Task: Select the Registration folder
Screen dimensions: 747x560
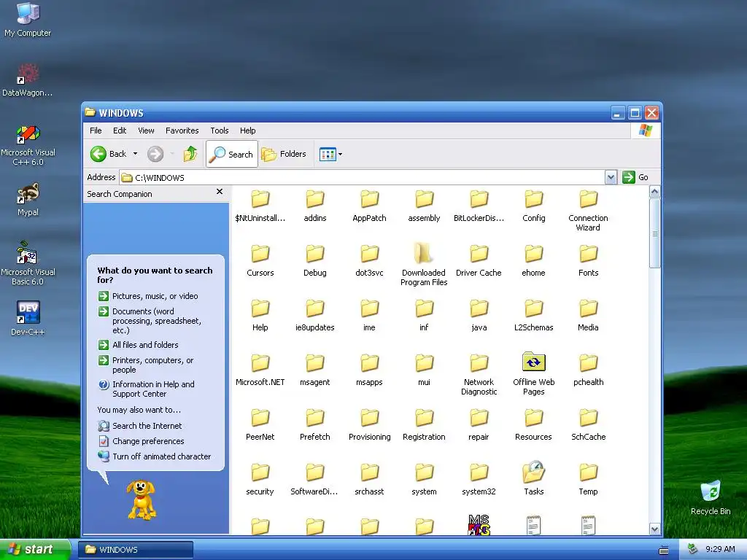Action: tap(424, 425)
